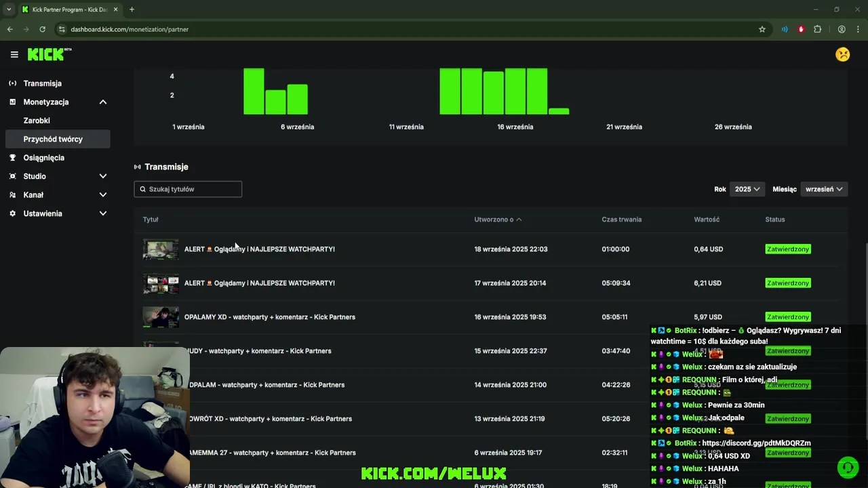Screen dimensions: 868x488
Task: Sort by the Utworzono o column
Action: point(498,220)
